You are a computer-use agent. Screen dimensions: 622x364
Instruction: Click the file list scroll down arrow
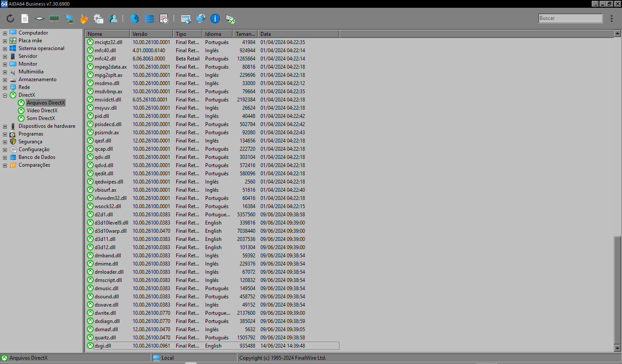(x=617, y=348)
